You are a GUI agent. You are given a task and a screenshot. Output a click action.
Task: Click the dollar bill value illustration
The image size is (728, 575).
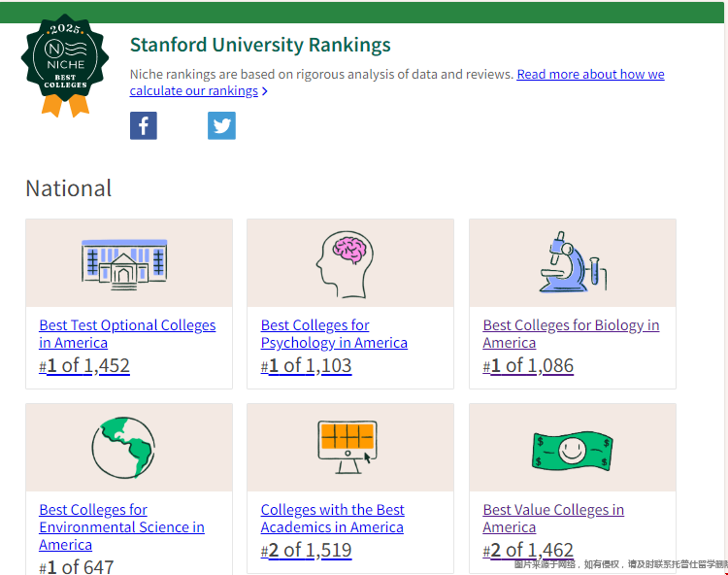pos(572,451)
